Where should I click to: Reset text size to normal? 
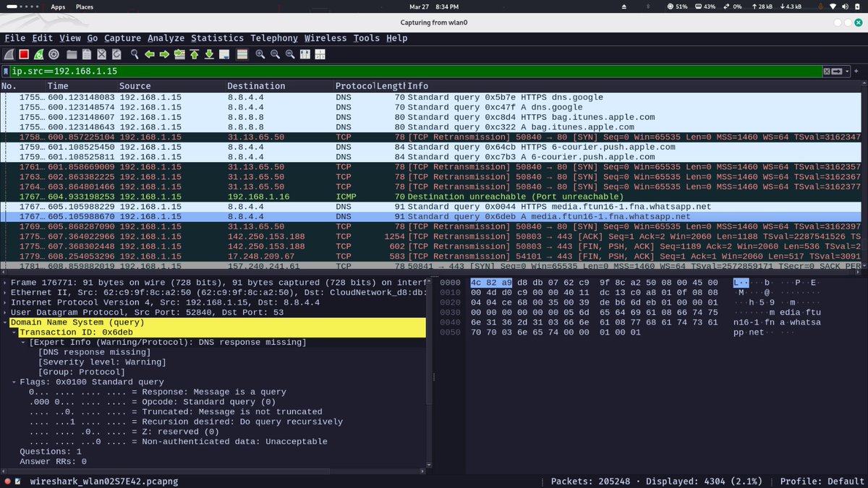(290, 54)
